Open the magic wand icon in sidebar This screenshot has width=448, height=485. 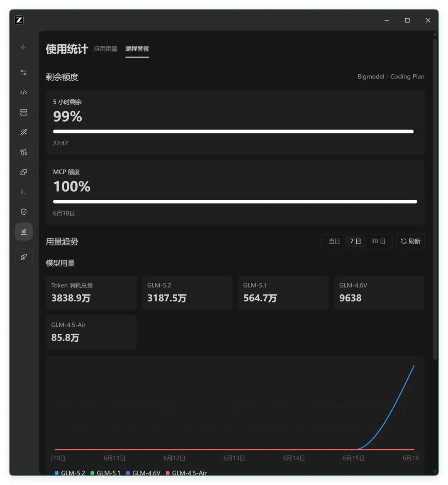click(24, 132)
